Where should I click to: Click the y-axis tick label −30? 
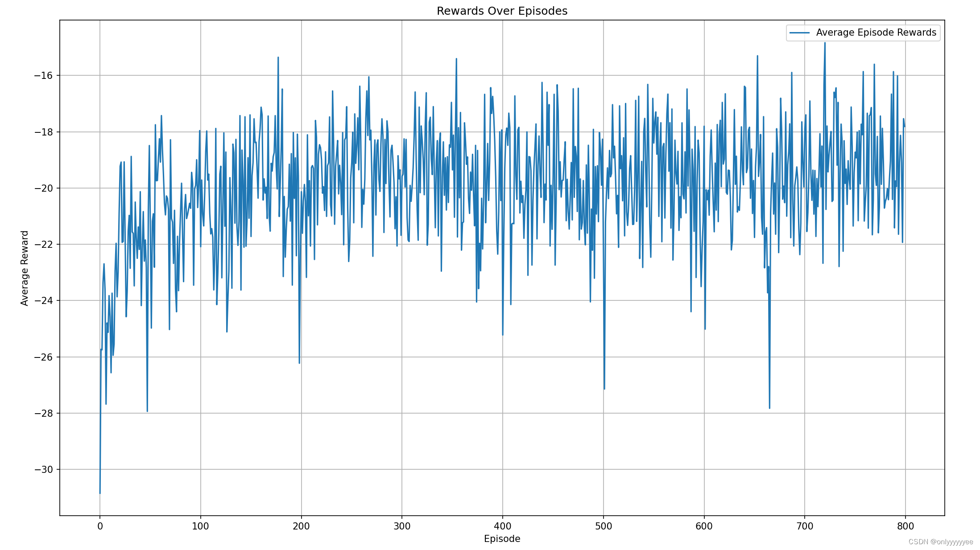coord(43,470)
